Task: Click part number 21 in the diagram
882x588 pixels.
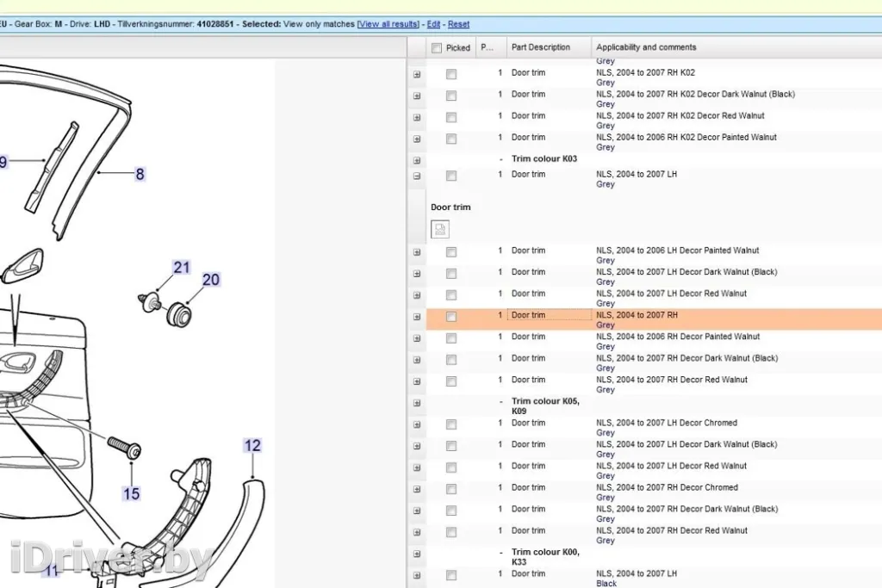Action: click(x=181, y=268)
